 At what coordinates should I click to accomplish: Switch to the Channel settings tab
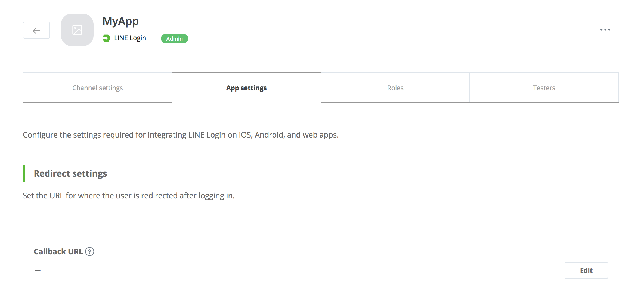(98, 88)
